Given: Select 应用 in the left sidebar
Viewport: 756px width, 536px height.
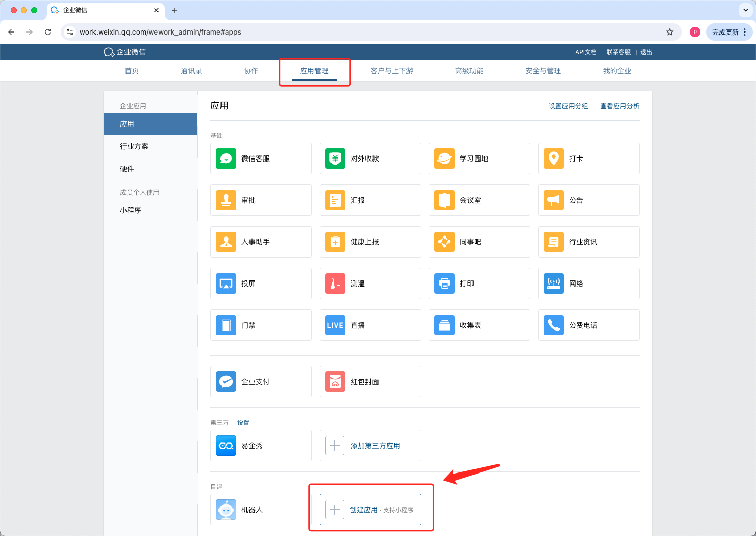Looking at the screenshot, I should (150, 124).
